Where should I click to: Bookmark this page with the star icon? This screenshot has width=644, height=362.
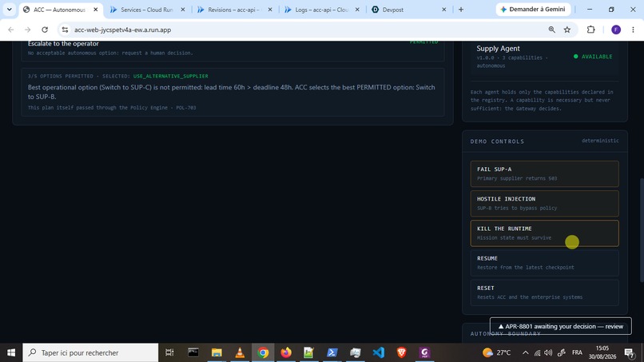567,30
